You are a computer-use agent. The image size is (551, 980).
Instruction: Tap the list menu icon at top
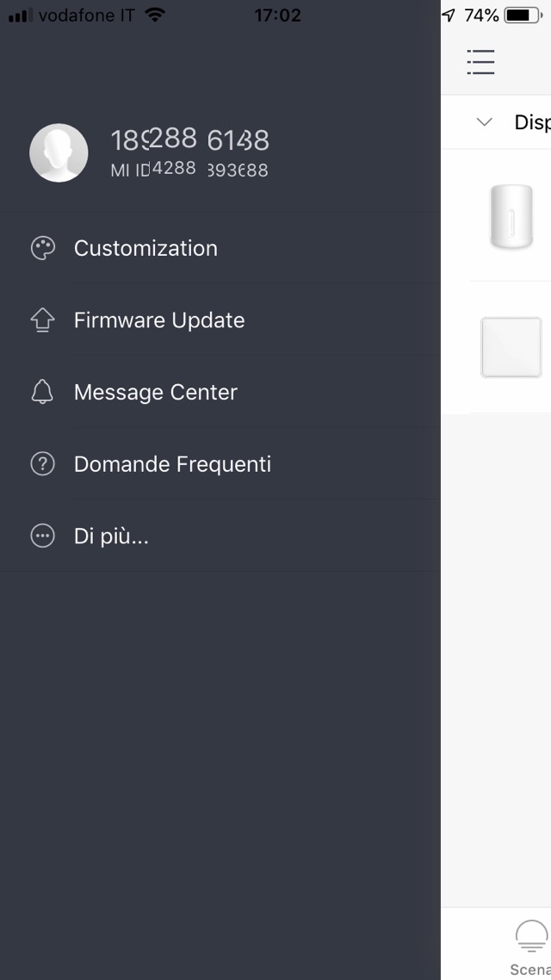click(480, 62)
